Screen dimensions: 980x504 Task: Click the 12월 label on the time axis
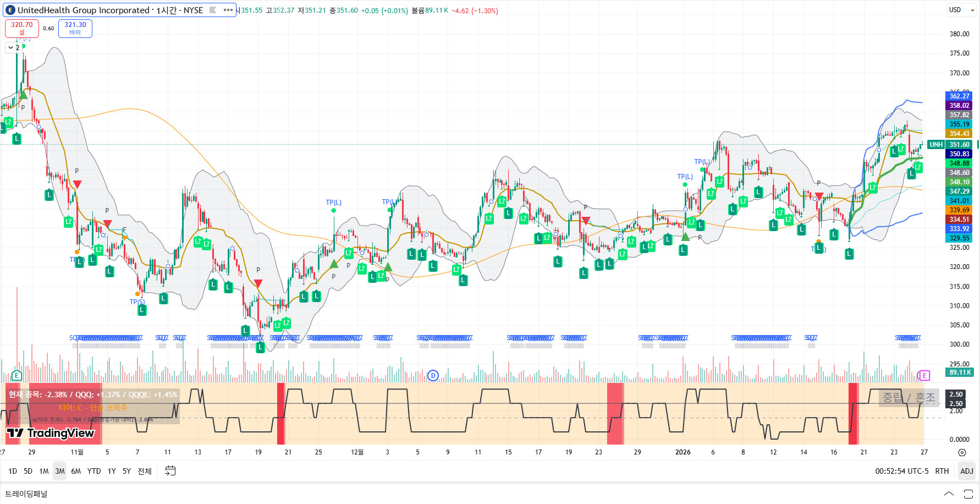point(357,452)
